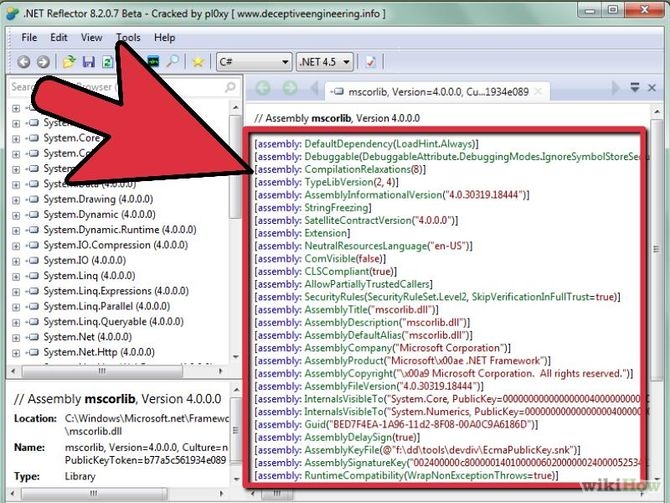Viewport: 670px width, 503px height.
Task: Expand the System.Core node
Action: click(x=16, y=138)
